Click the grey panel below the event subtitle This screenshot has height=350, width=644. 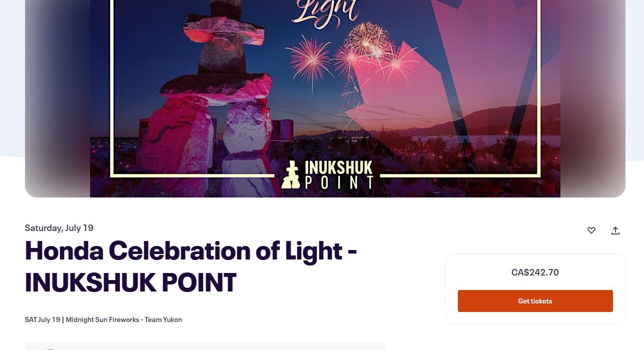point(205,345)
